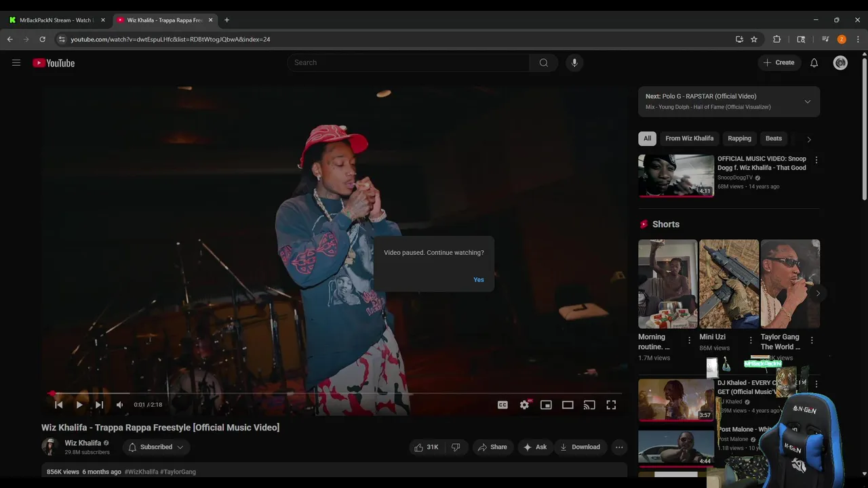The height and width of the screenshot is (488, 868).
Task: Open Post Malone video thumbnail
Action: 676,448
